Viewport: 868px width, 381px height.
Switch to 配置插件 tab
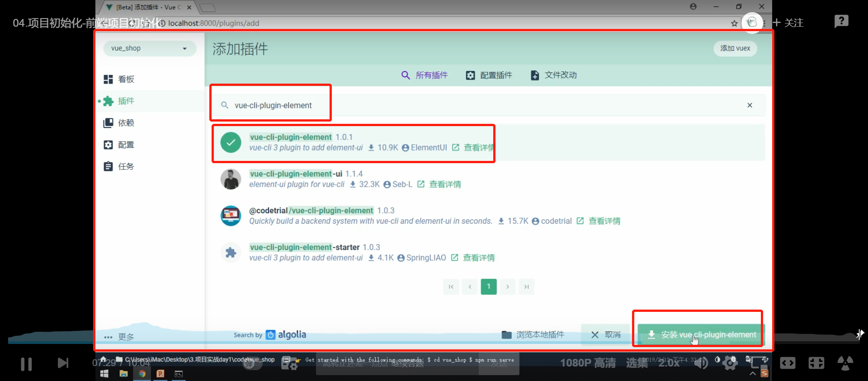tap(489, 75)
